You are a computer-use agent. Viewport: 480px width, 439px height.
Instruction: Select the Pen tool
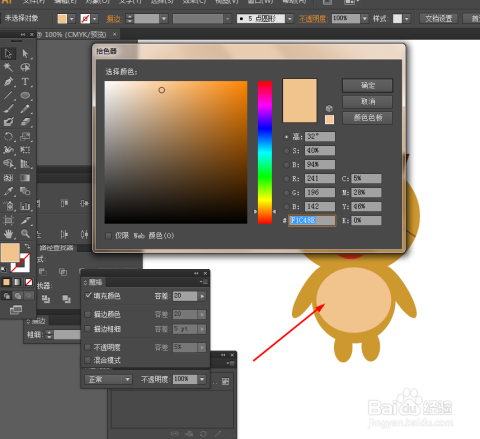8,81
